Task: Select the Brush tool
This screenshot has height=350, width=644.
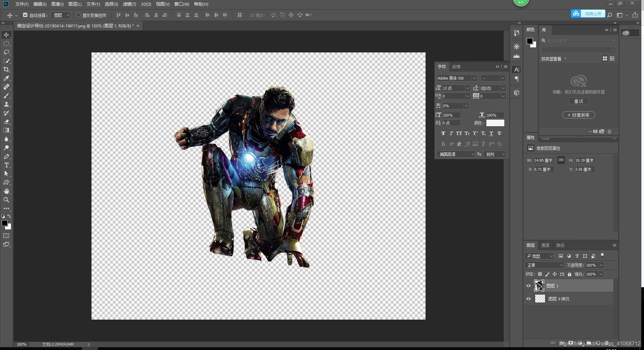Action: (x=6, y=96)
